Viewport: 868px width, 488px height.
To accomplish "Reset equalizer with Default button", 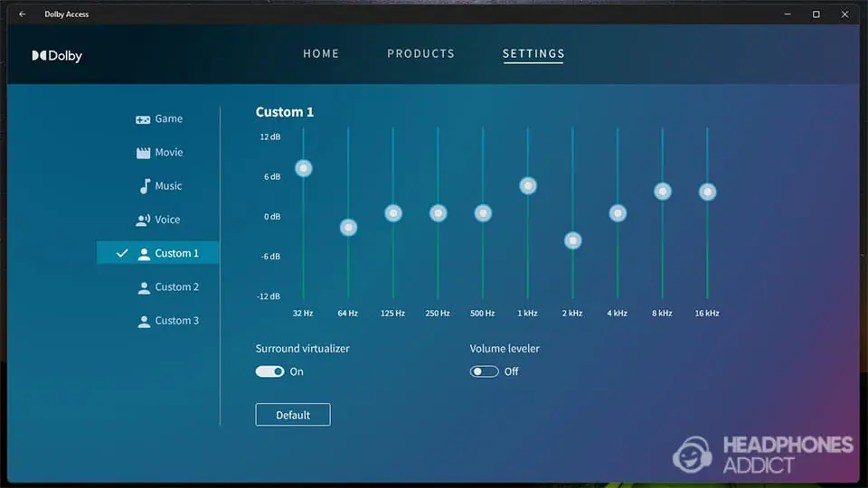I will [293, 415].
